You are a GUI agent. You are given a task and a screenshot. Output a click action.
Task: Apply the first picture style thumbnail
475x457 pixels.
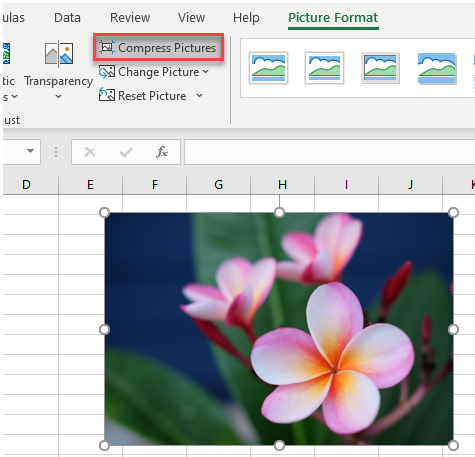[268, 68]
